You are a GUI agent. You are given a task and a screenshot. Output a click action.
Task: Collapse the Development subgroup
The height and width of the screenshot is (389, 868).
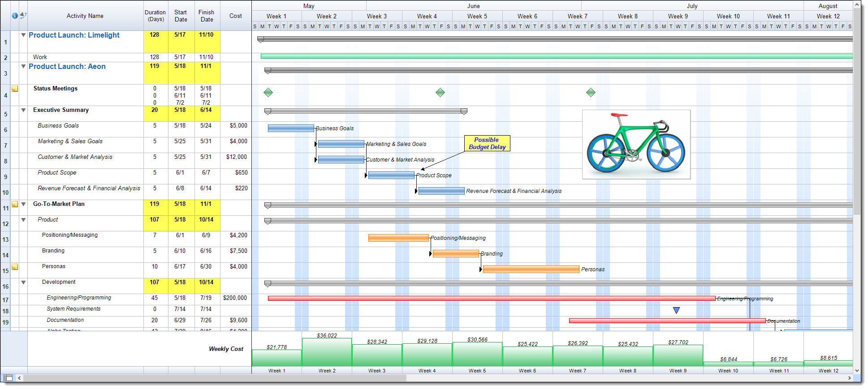23,282
